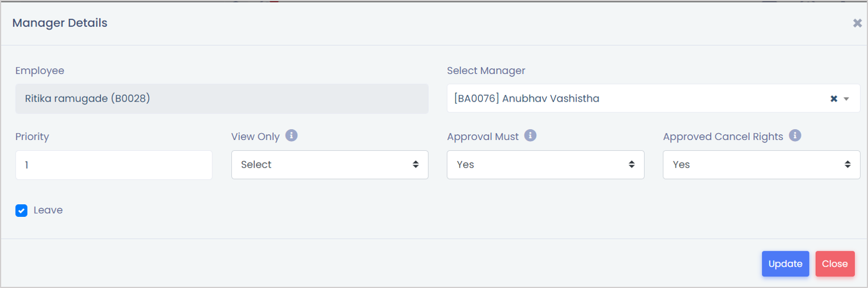Click the Anubhav Vashistha manager selection text

coord(526,99)
